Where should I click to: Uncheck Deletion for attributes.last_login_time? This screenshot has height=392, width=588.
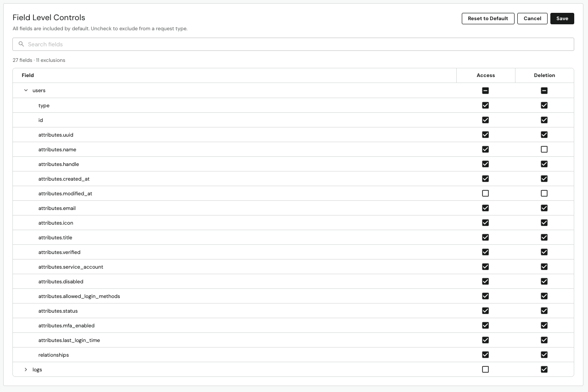click(544, 340)
